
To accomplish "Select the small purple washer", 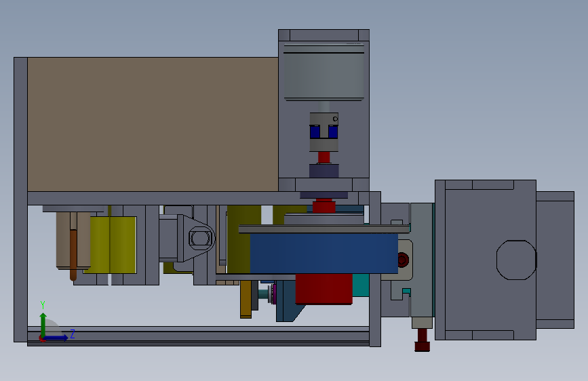I will coord(275,294).
